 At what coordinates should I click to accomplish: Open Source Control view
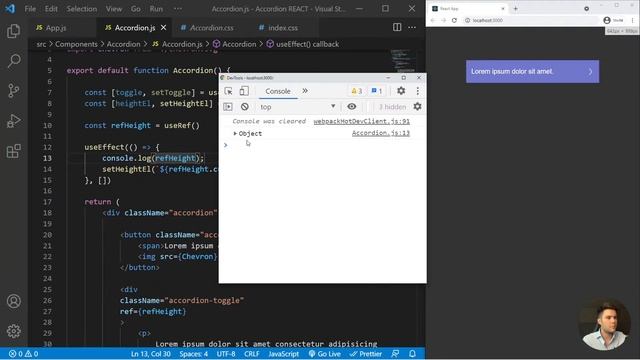point(13,91)
